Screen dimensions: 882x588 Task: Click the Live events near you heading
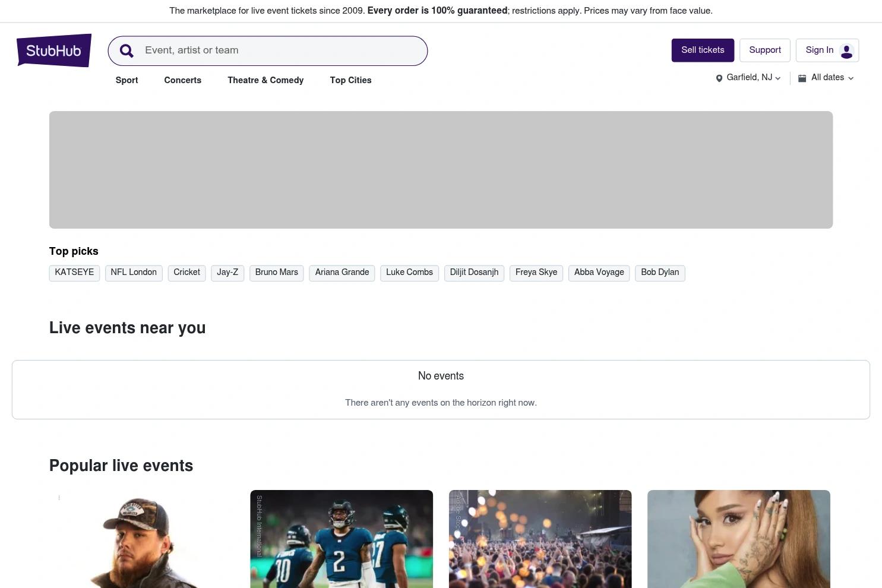click(x=127, y=328)
